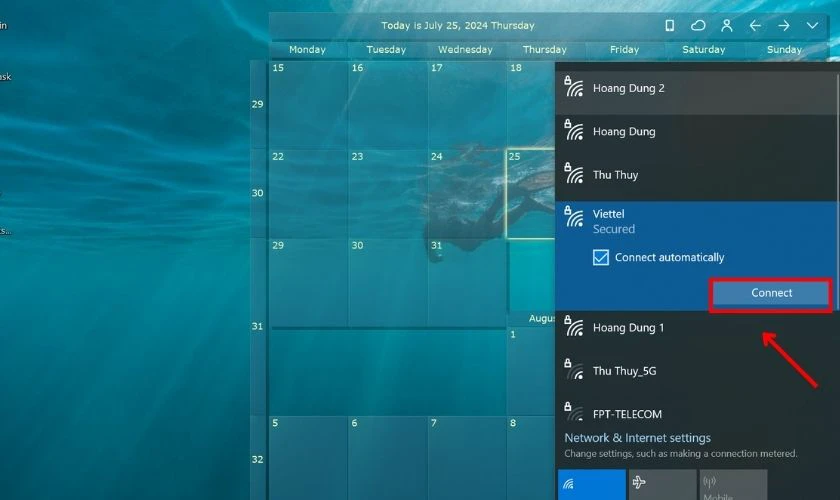Viewport: 840px width, 500px height.
Task: Click the Wednesday column header
Action: [465, 50]
